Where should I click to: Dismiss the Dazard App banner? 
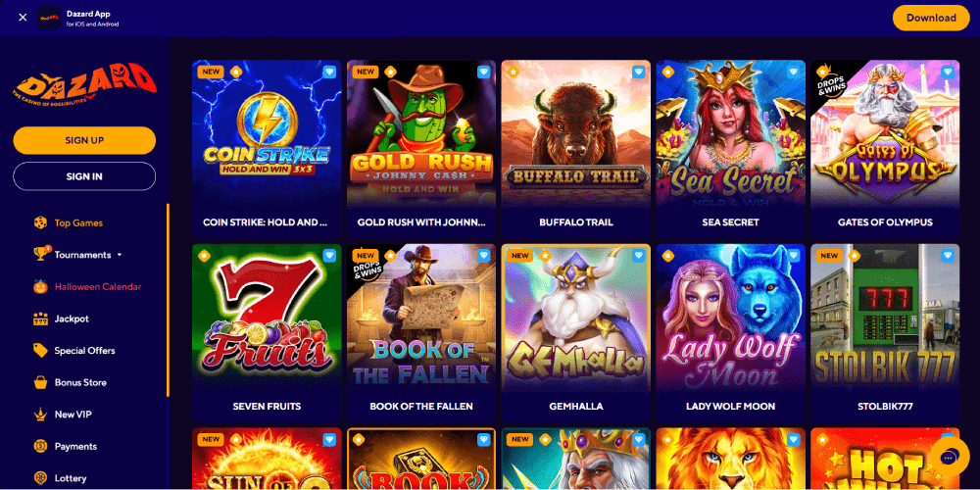pos(23,18)
